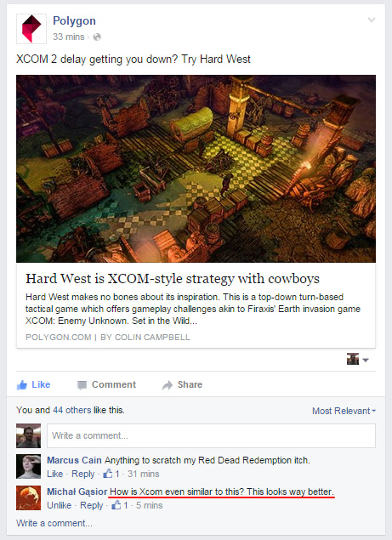Open the Polygon page name link

pos(74,20)
